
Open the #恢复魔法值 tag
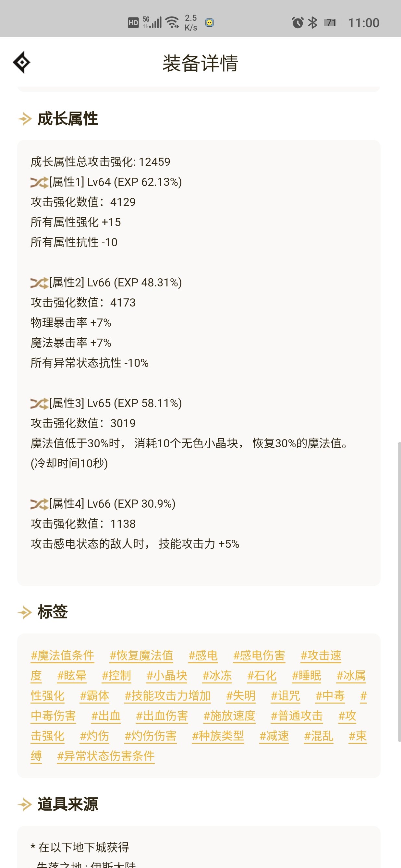(141, 656)
